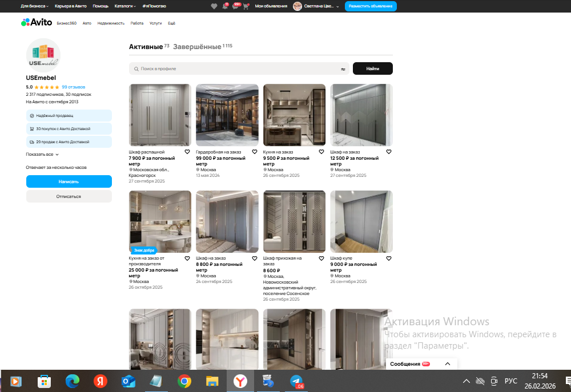Click the Найти search button
This screenshot has height=392, width=571.
coord(372,68)
